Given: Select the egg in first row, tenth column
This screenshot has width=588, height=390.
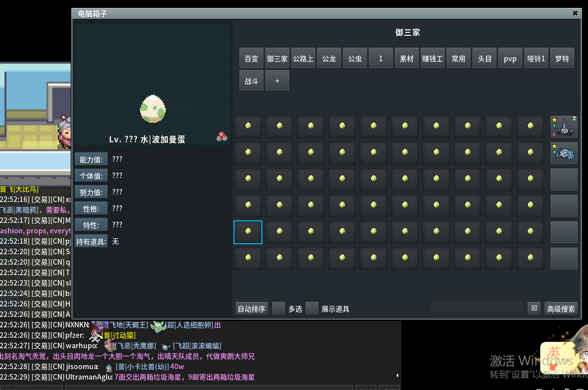Looking at the screenshot, I should click(530, 127).
